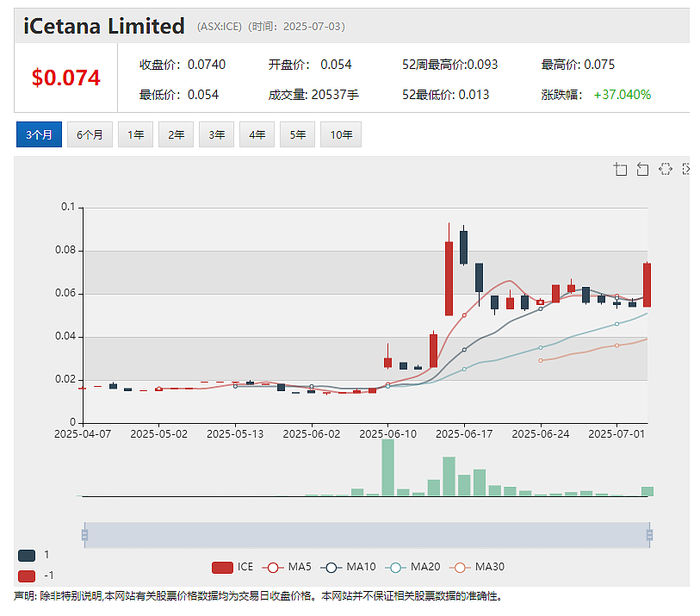
Task: Select the 3个月 time range tab
Action: [x=39, y=134]
